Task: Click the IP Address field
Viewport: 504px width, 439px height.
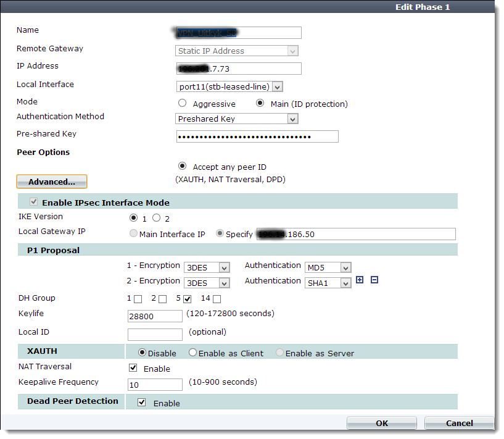Action: pyautogui.click(x=239, y=69)
